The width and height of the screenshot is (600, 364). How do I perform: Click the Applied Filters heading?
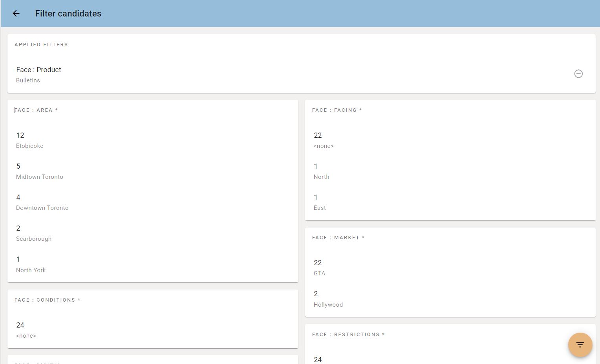(x=41, y=45)
